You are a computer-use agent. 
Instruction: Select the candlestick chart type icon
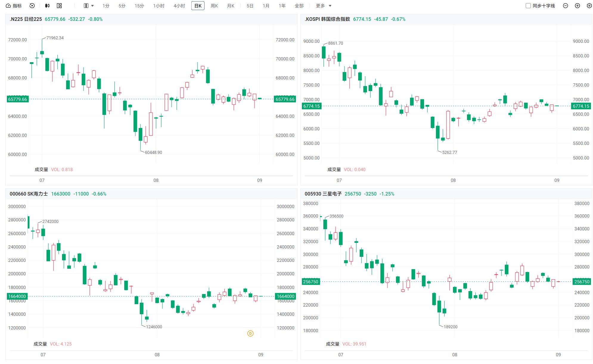click(47, 6)
